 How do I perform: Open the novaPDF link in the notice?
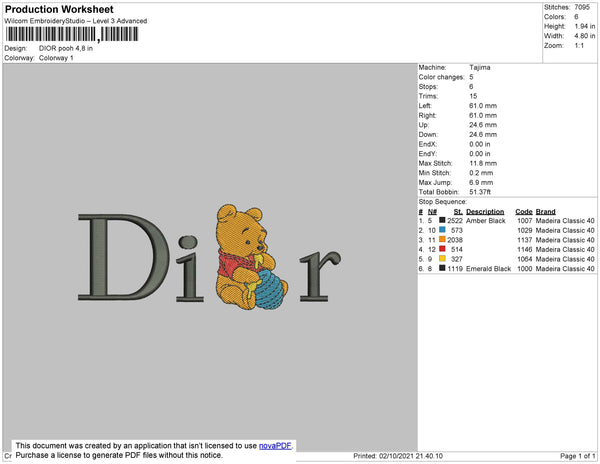pos(275,446)
